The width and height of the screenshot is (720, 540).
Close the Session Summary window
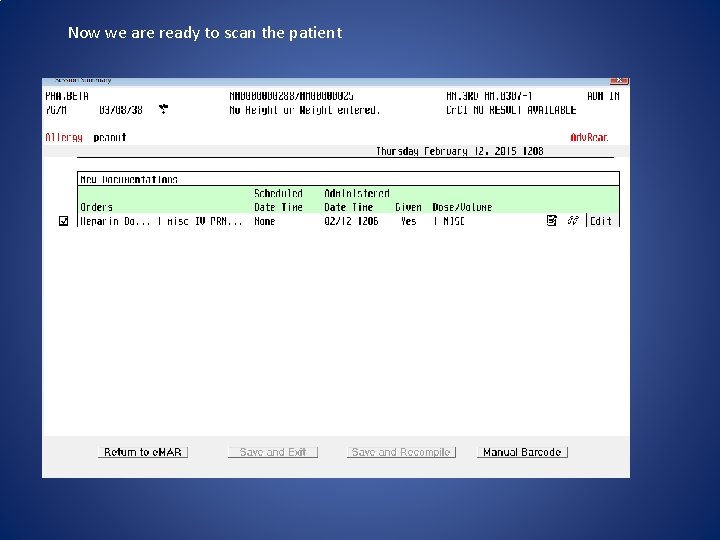[619, 80]
